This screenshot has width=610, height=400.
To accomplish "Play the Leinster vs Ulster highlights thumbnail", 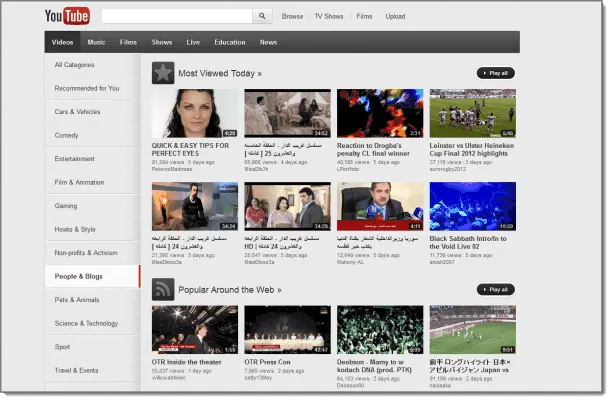I will point(472,114).
